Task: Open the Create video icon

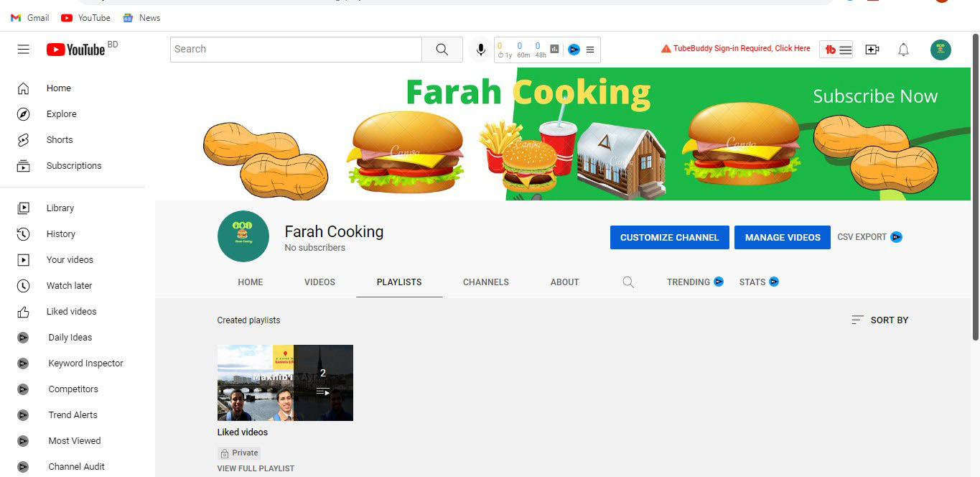Action: coord(872,49)
